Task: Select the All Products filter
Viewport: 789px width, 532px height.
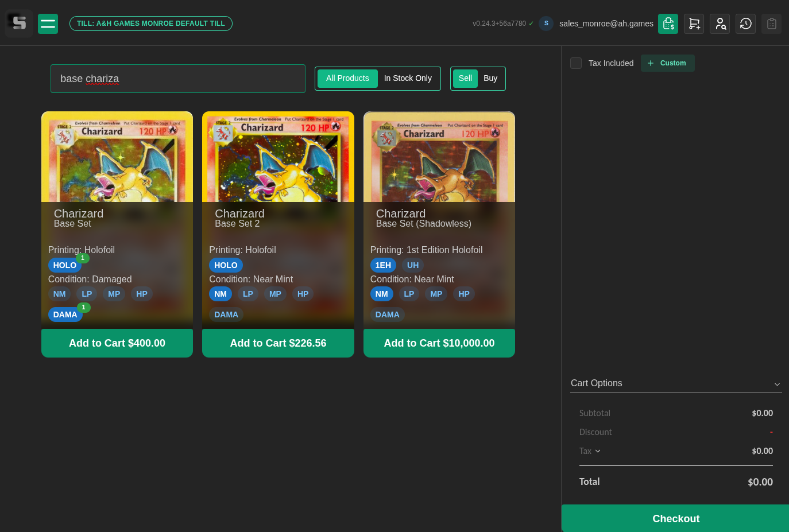Action: [347, 79]
